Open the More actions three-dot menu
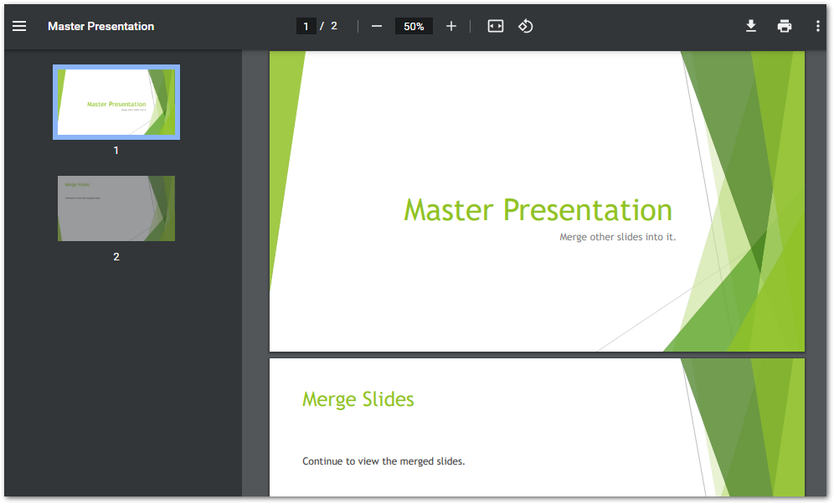Image resolution: width=834 pixels, height=504 pixels. click(x=818, y=26)
